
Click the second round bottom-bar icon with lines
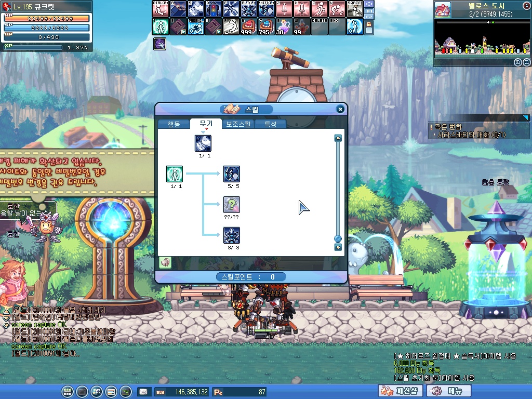82,392
